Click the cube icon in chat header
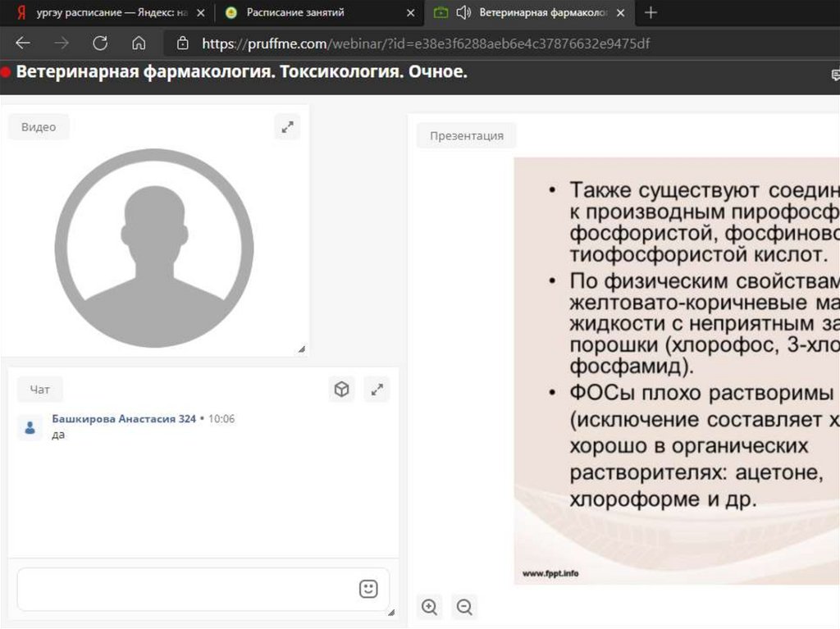 [342, 390]
